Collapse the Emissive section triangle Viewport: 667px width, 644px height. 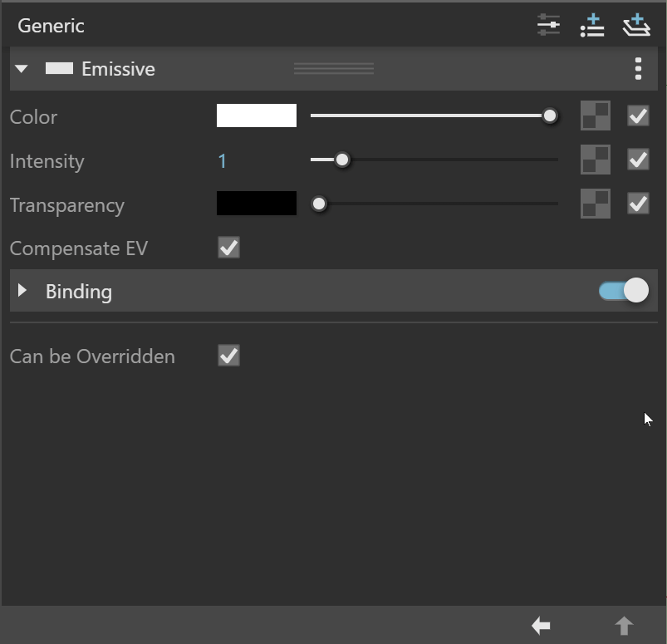pos(22,68)
